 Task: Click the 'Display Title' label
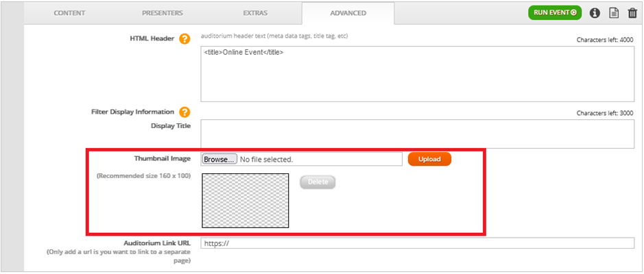coord(171,126)
